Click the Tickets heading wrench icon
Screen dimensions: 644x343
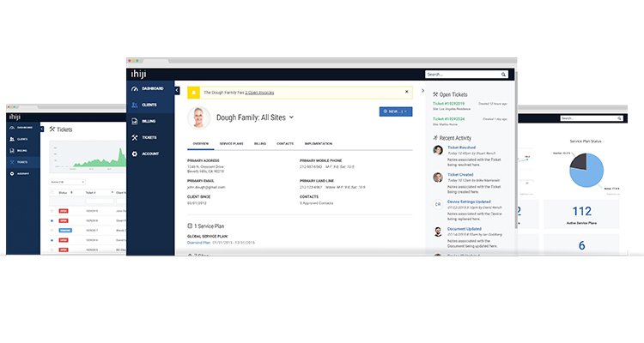pos(52,129)
